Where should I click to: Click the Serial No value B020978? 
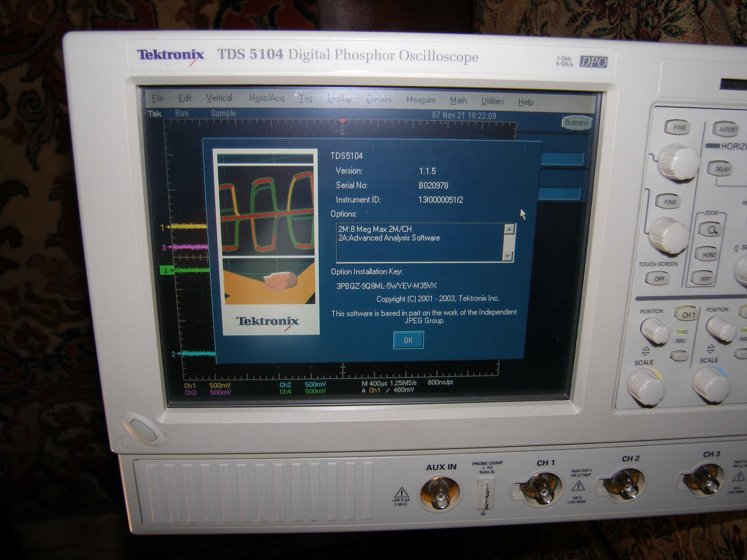point(433,186)
